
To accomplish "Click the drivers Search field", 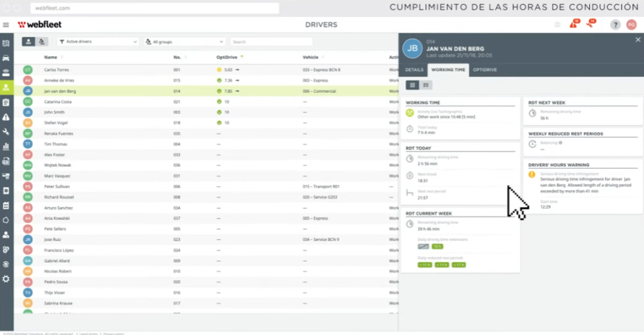I will tap(272, 42).
